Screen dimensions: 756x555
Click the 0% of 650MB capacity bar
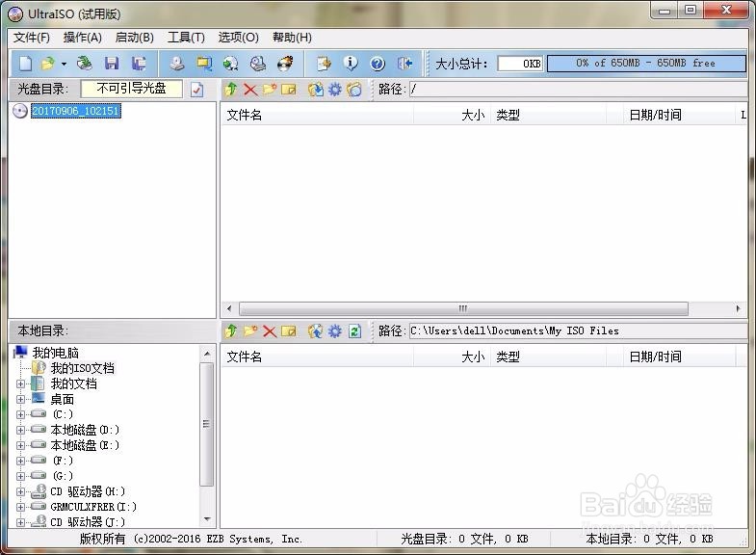[646, 64]
